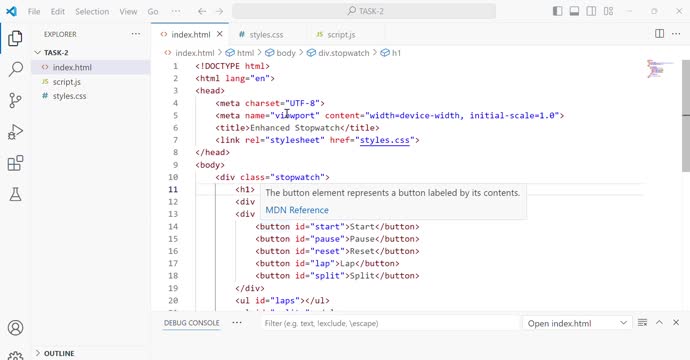Open the Extensions view

point(15,163)
